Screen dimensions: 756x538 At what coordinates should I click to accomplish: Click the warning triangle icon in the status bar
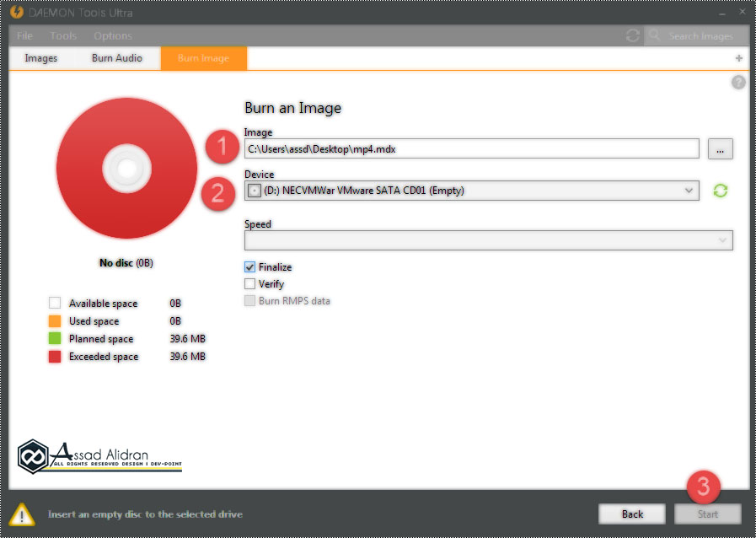point(22,514)
